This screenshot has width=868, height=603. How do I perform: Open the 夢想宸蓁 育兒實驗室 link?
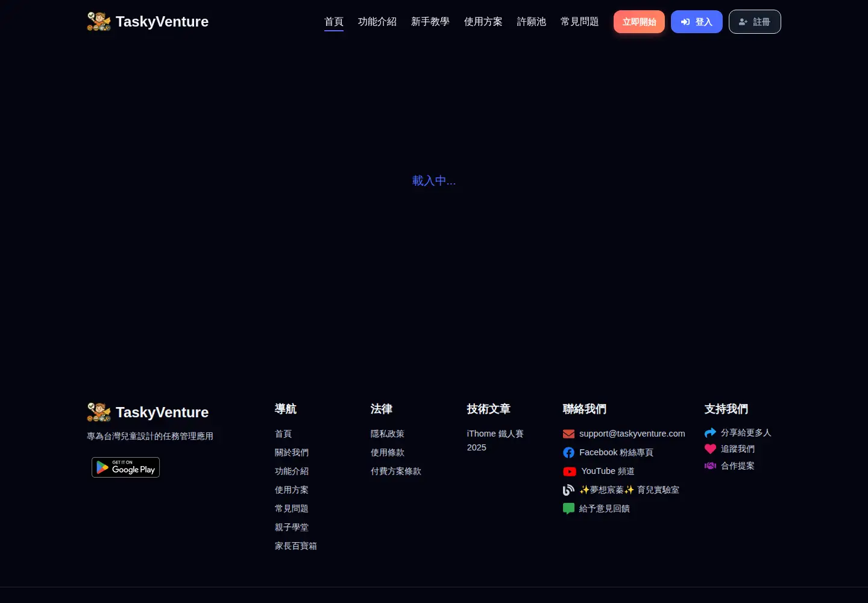629,490
